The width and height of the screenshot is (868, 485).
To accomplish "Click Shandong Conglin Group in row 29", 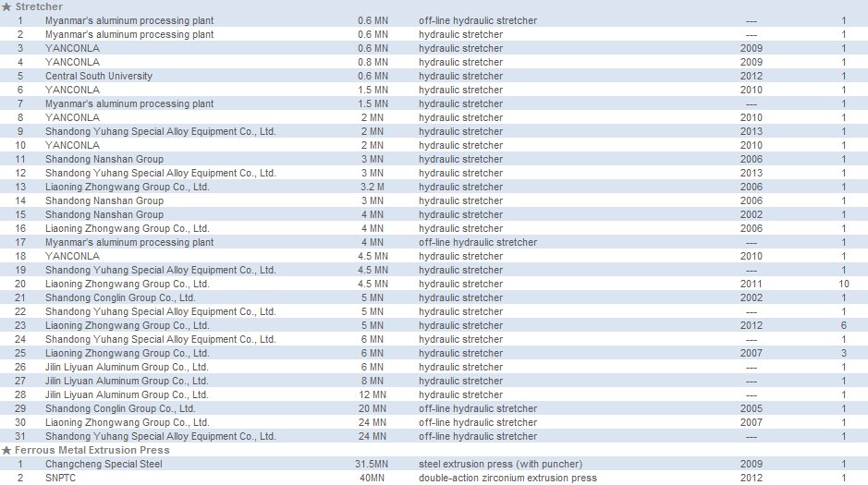I will (x=120, y=408).
